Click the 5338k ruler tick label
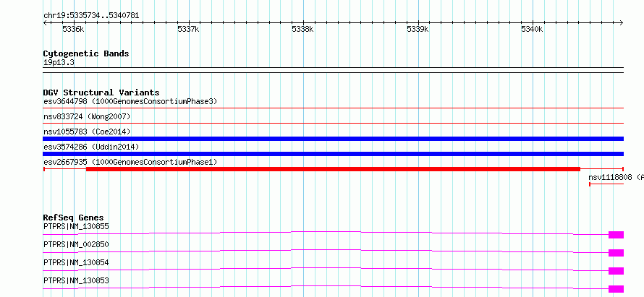 (x=302, y=30)
